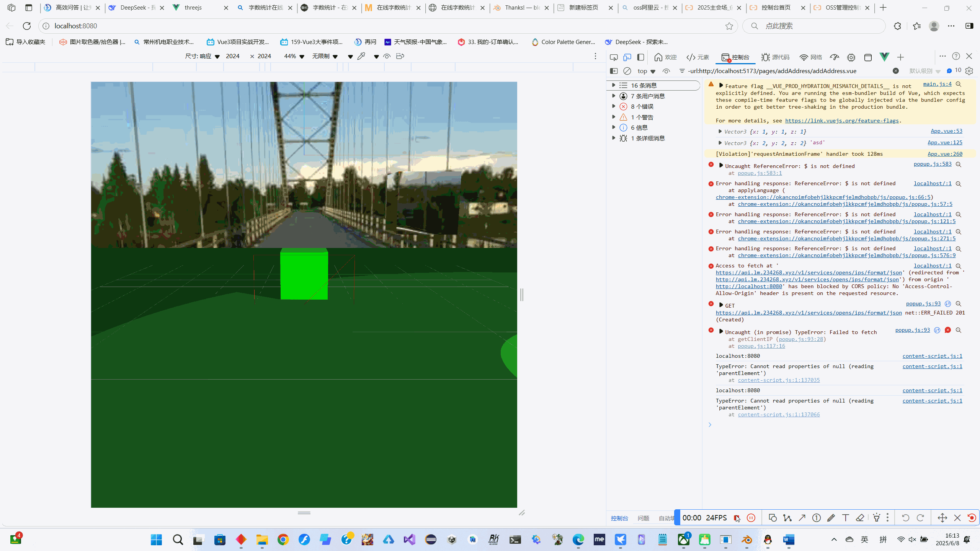Viewport: 980px width, 551px height.
Task: Open the link.vuejs.org feature-flags link
Action: pyautogui.click(x=841, y=121)
